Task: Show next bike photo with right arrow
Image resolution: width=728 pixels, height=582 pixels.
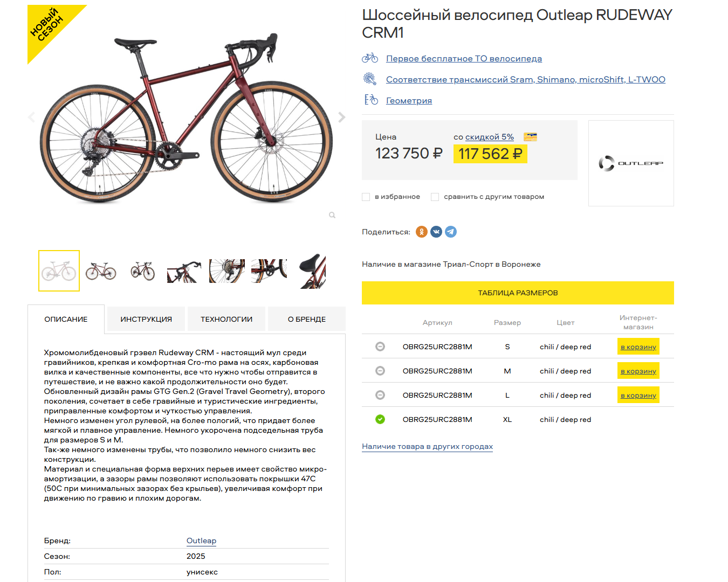Action: [341, 117]
